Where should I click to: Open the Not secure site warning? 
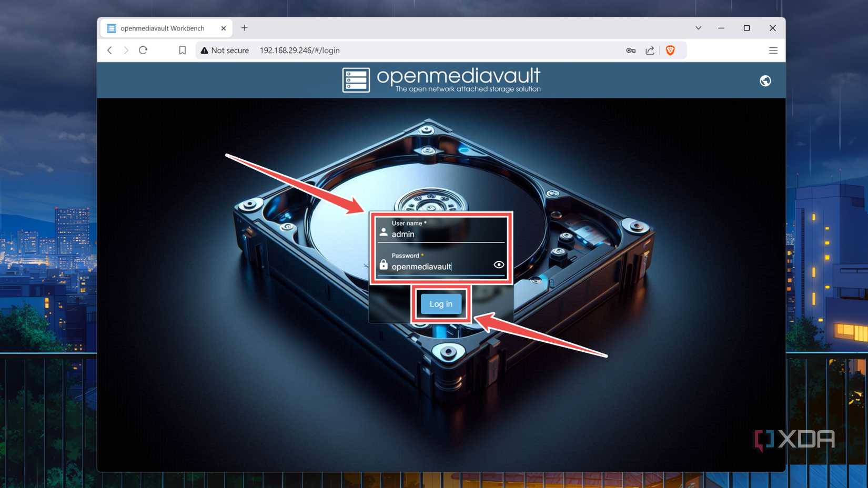(x=225, y=50)
